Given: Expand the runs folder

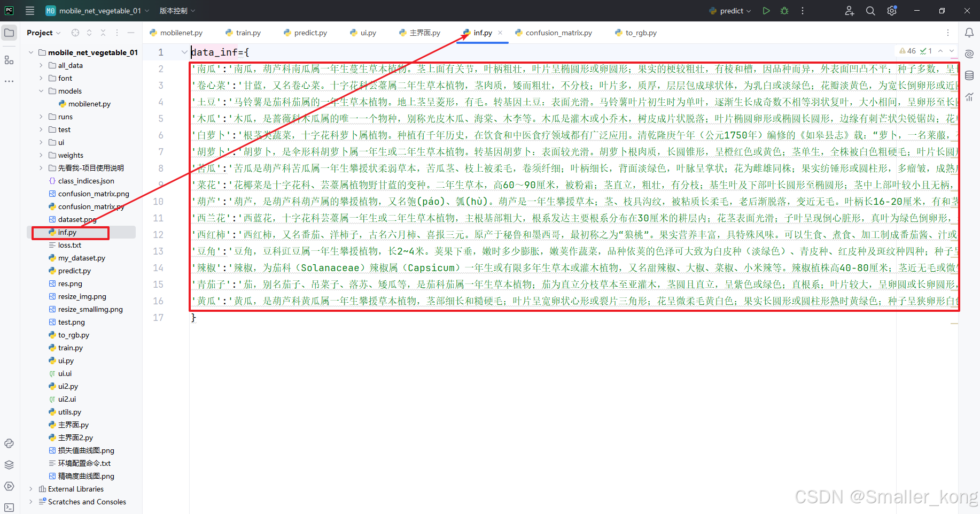Looking at the screenshot, I should 41,117.
